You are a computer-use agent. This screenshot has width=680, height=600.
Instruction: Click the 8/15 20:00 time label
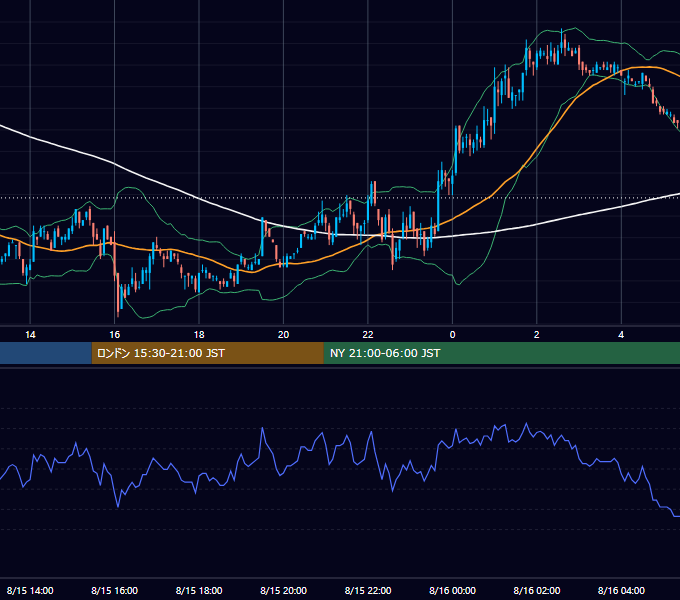pos(284,590)
